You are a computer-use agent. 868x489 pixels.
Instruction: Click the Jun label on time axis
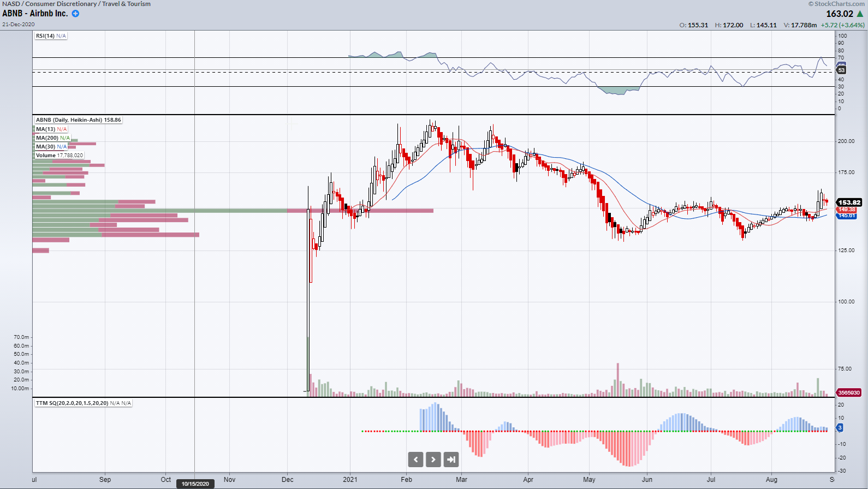pyautogui.click(x=647, y=480)
